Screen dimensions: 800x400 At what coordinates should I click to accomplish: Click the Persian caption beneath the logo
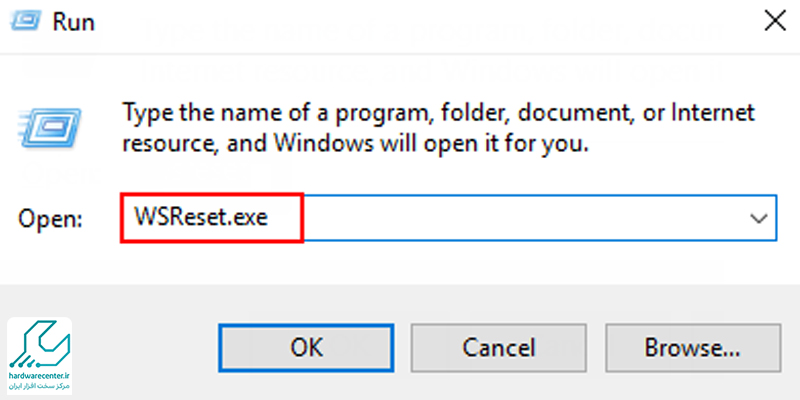[x=40, y=386]
